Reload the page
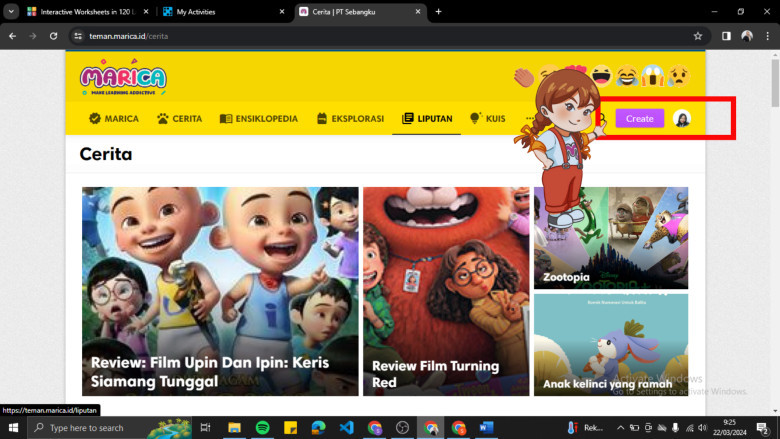 coord(53,36)
